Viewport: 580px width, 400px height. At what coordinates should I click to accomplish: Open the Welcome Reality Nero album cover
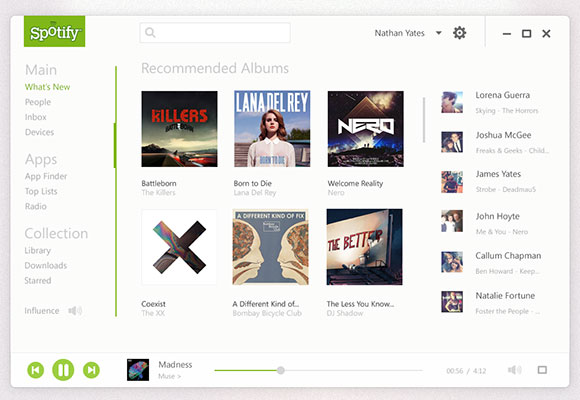point(365,129)
